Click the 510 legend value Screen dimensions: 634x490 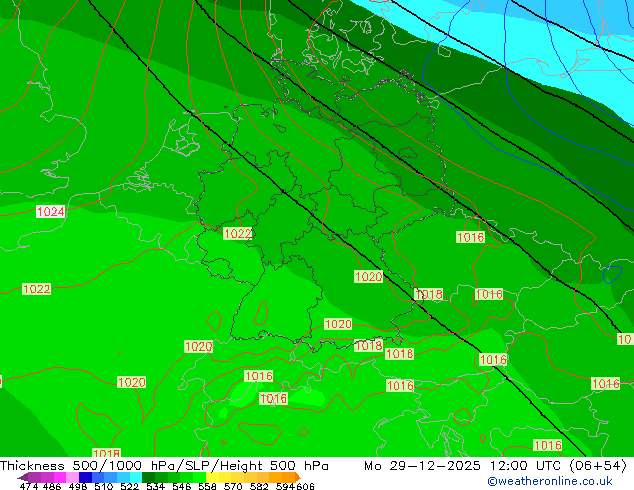104,486
